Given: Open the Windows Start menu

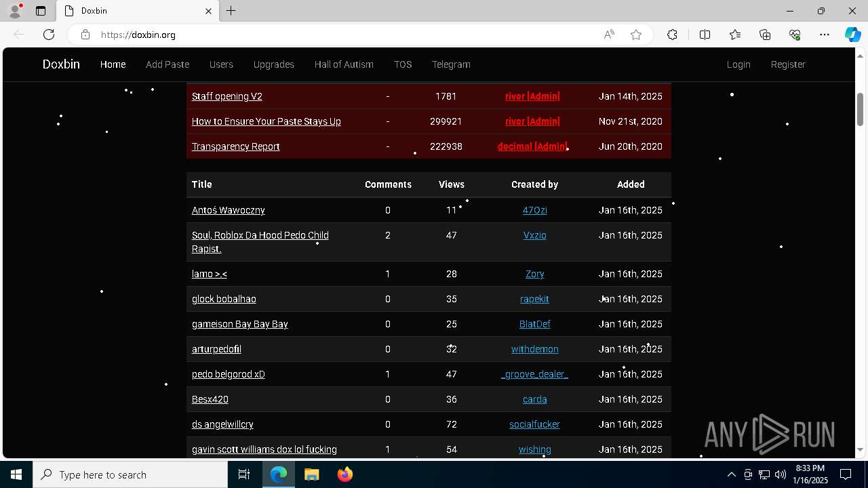Looking at the screenshot, I should [16, 474].
